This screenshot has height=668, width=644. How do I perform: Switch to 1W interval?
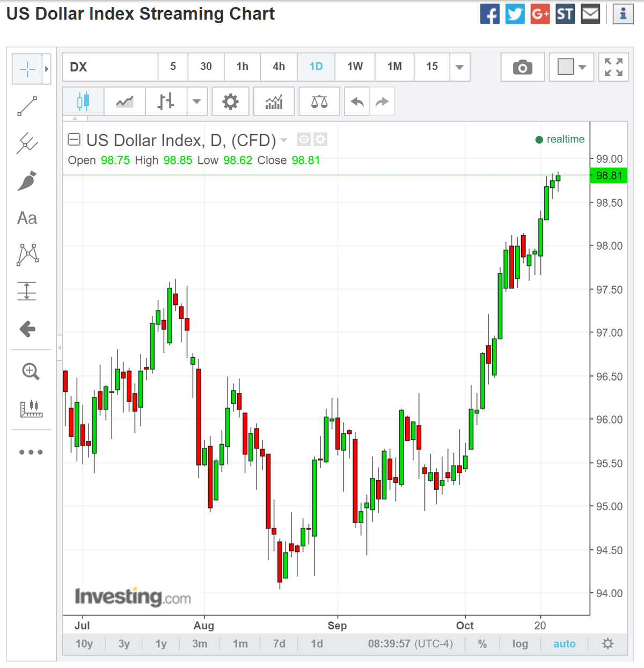[x=355, y=67]
